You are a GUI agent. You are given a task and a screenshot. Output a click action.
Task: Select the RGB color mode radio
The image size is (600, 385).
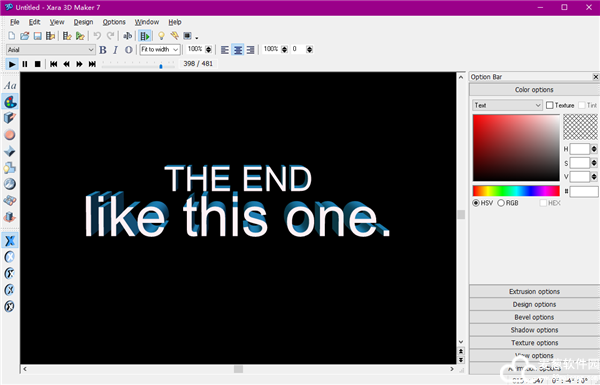(x=501, y=203)
